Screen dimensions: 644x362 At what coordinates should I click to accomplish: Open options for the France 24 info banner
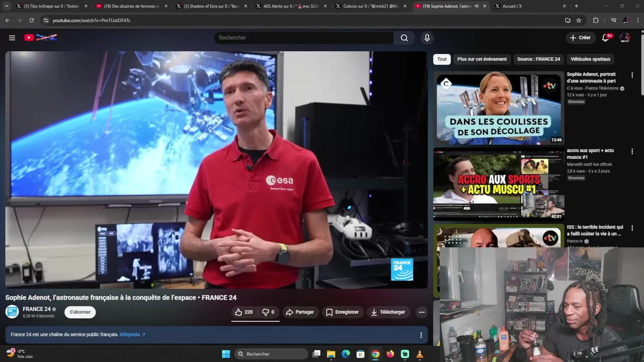tap(421, 335)
